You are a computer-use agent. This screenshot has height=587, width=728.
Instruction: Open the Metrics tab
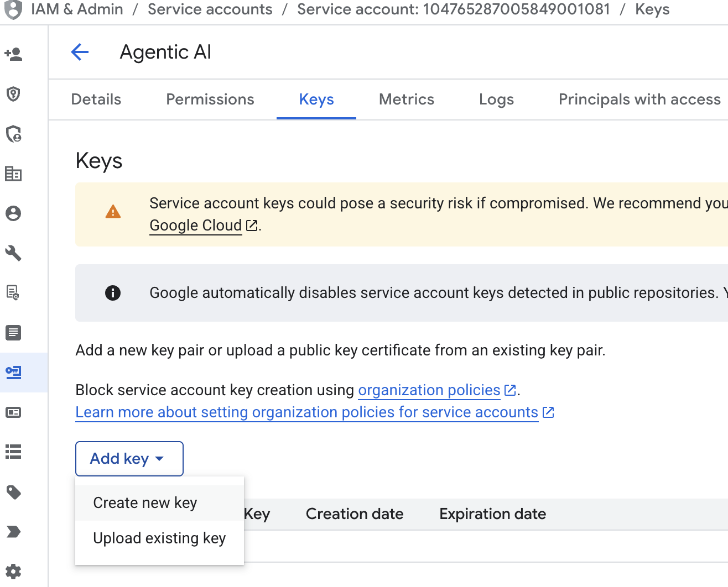click(x=407, y=99)
